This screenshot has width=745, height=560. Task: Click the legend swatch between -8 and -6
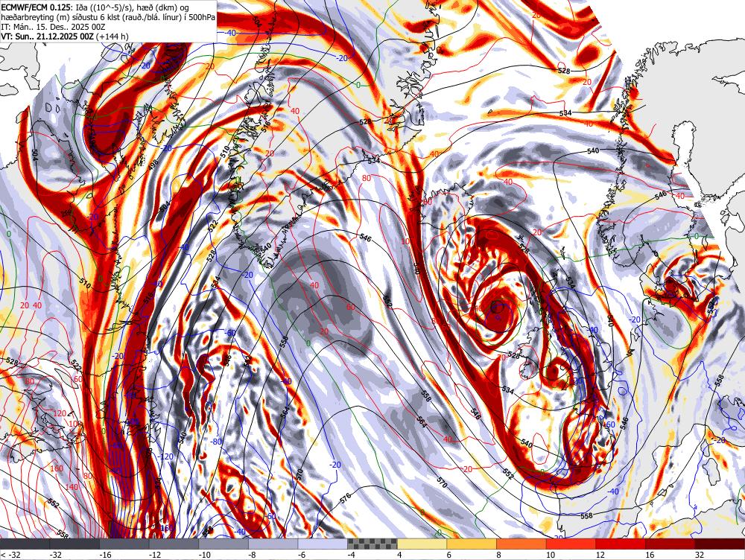[x=273, y=544]
